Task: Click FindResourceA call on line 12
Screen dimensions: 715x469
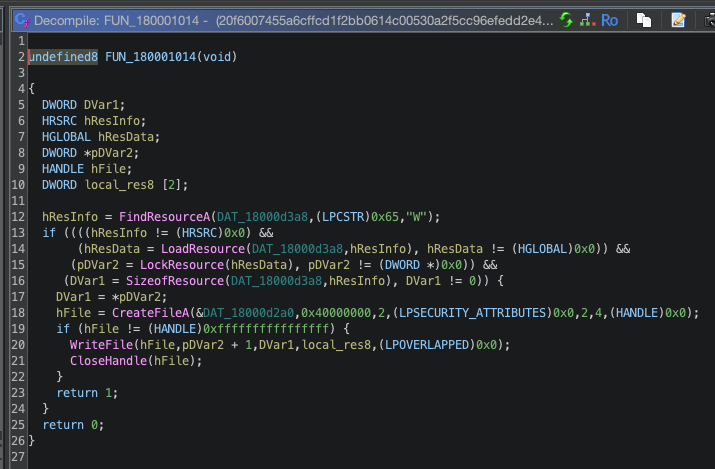Action: point(165,217)
